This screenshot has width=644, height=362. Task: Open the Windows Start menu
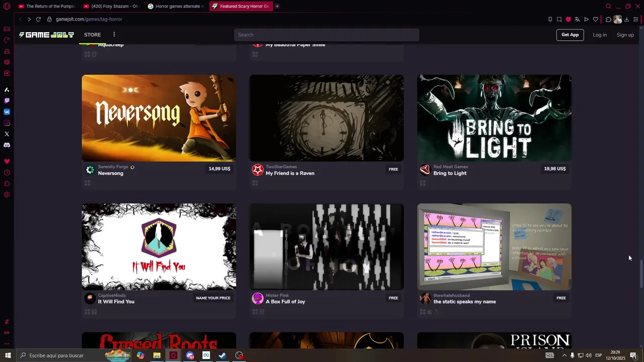pos(8,355)
